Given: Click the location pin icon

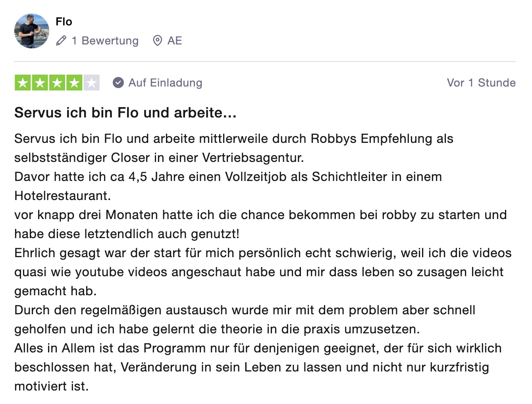Looking at the screenshot, I should 158,40.
